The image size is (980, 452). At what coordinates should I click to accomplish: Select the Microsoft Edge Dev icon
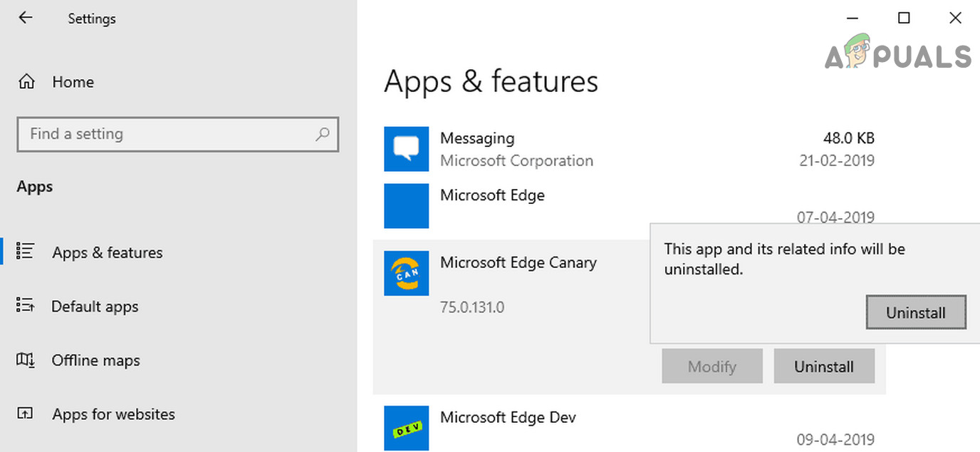click(x=406, y=428)
